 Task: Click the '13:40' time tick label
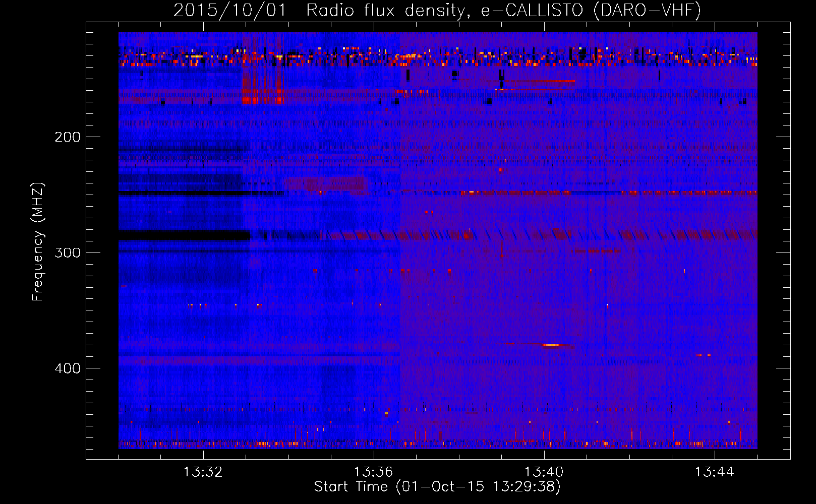[544, 472]
